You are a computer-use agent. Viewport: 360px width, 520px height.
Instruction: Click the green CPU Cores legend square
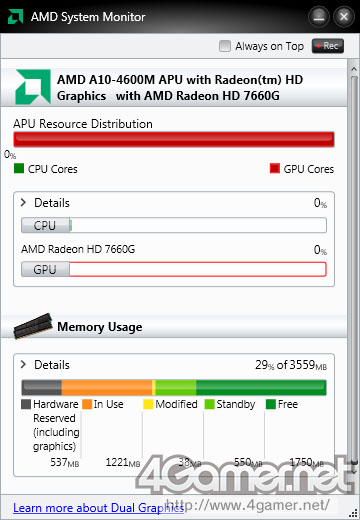(19, 168)
